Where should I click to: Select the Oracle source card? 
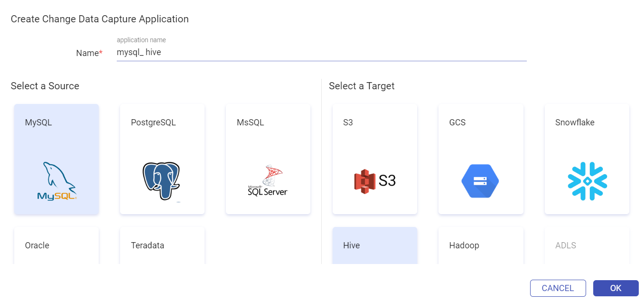coord(56,245)
